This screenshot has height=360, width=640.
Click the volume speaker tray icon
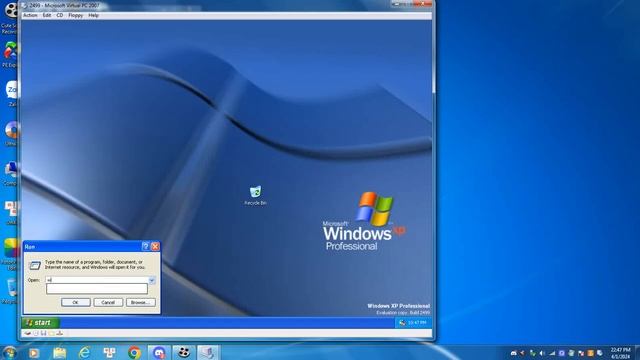(542, 353)
